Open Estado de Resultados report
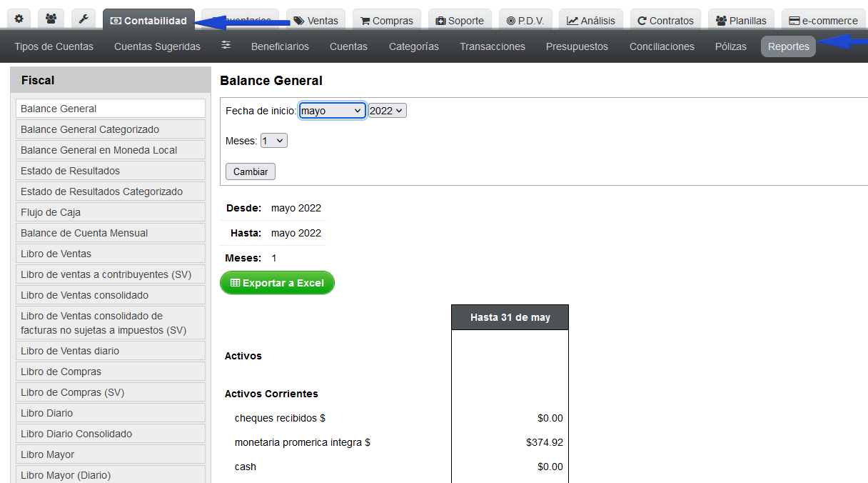This screenshot has width=868, height=483. coord(111,171)
